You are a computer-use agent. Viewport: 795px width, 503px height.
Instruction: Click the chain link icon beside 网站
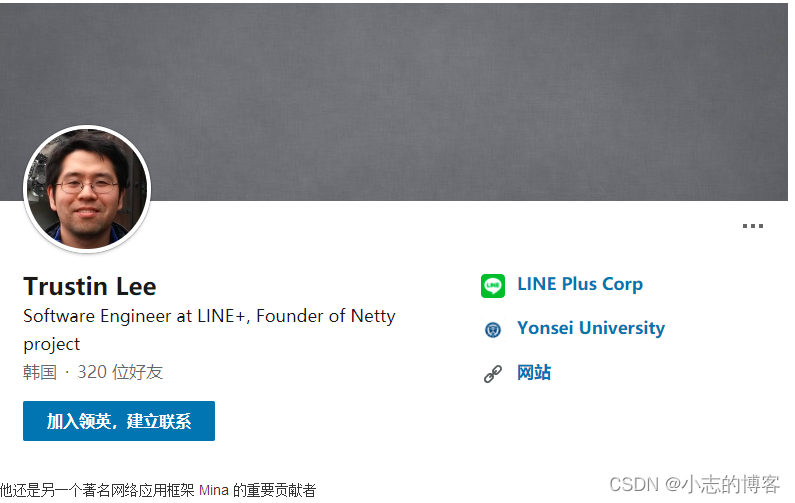click(x=493, y=374)
